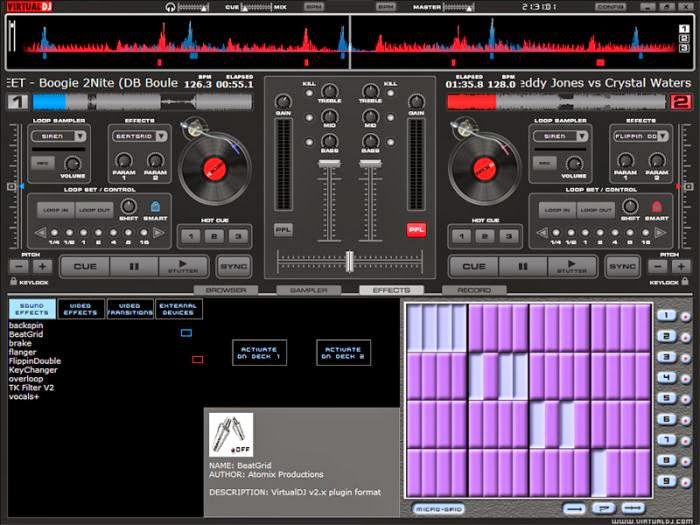Open the Sound Effects tab
700x525 pixels.
(x=32, y=309)
